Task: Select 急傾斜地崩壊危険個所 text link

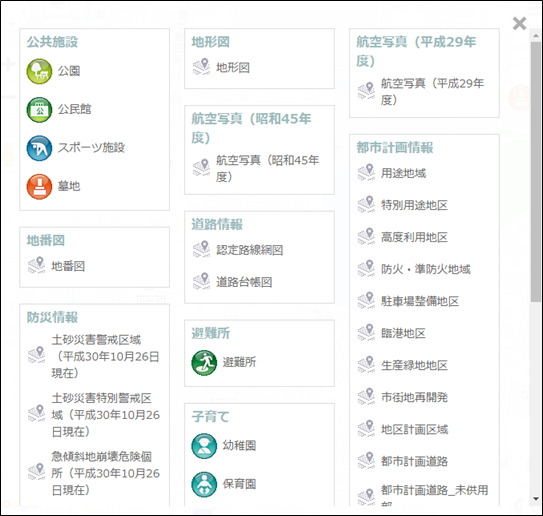Action: 105,473
